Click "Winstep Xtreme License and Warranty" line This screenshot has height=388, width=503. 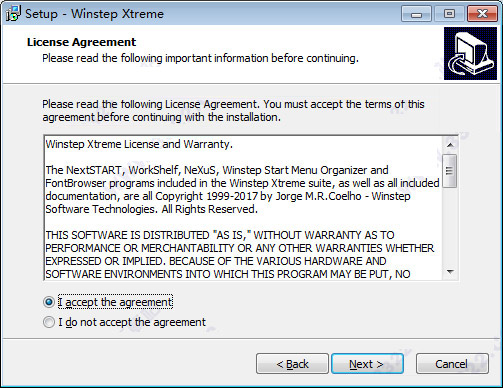139,144
